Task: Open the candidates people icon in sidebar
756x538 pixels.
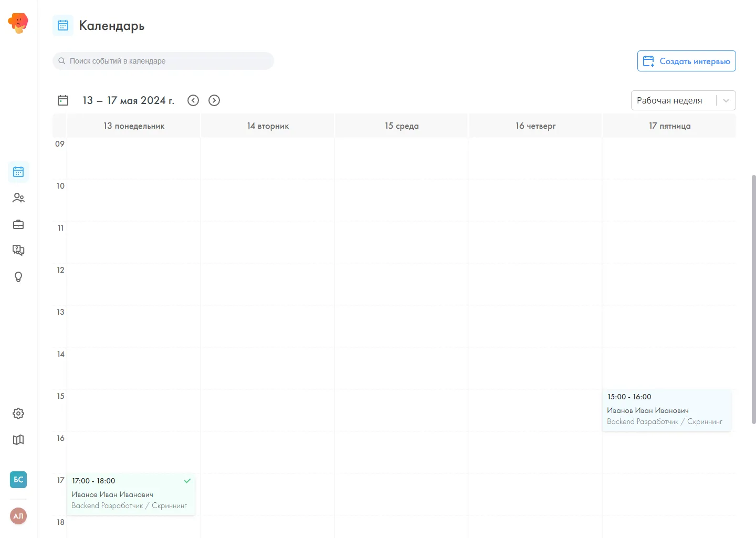Action: pos(18,198)
